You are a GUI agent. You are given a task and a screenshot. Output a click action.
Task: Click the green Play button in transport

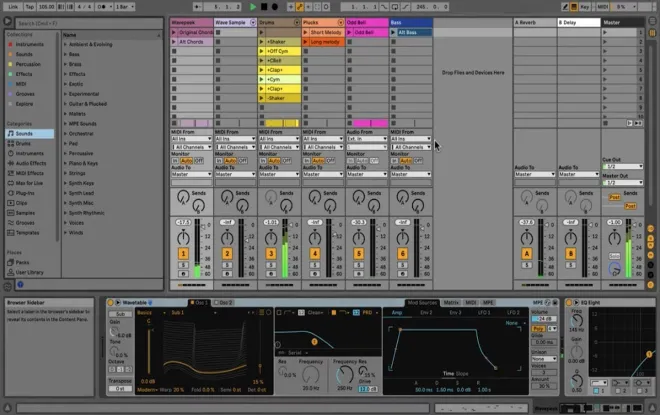pos(253,7)
